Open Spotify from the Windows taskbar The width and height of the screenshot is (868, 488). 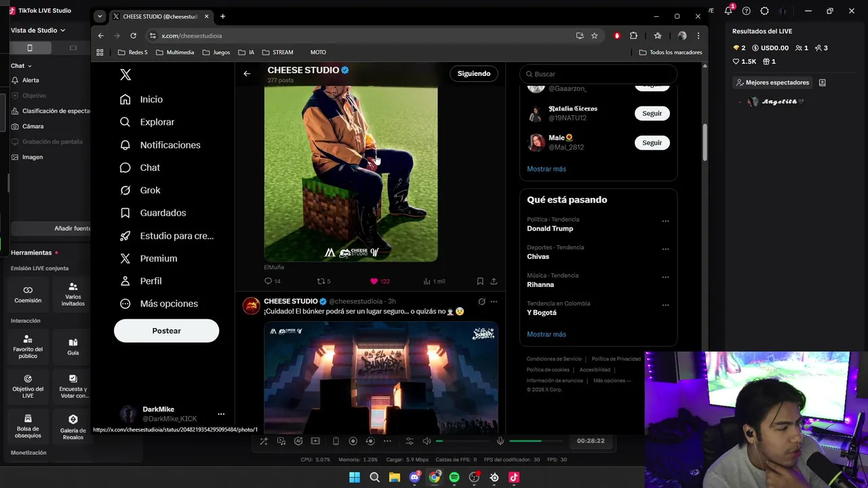click(454, 477)
